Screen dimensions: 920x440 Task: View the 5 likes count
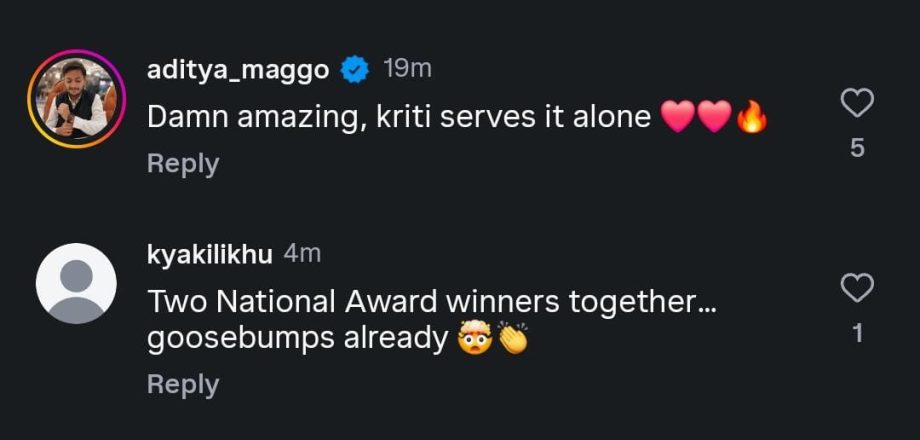(x=857, y=148)
